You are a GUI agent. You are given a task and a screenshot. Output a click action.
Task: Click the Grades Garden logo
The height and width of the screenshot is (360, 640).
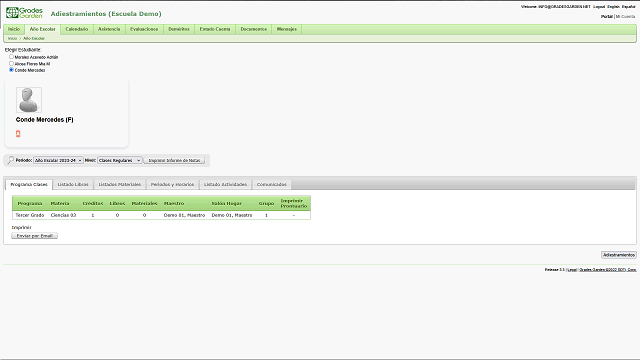point(24,13)
